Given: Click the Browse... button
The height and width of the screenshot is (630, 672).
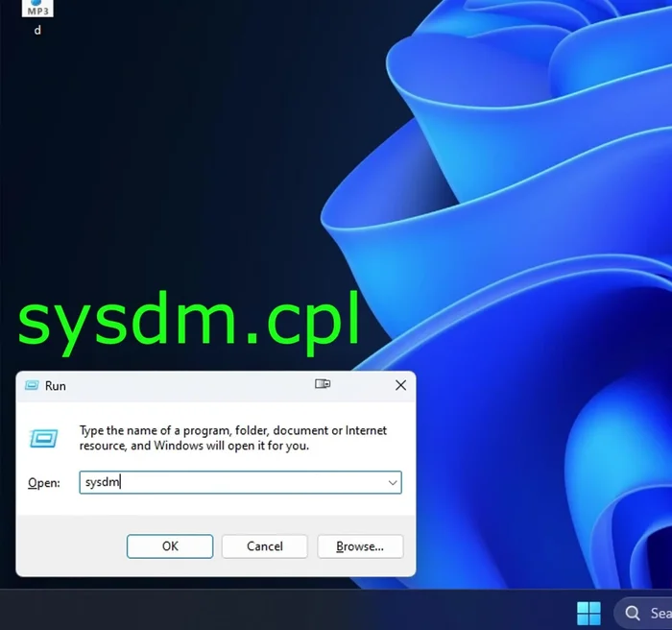Looking at the screenshot, I should 360,546.
